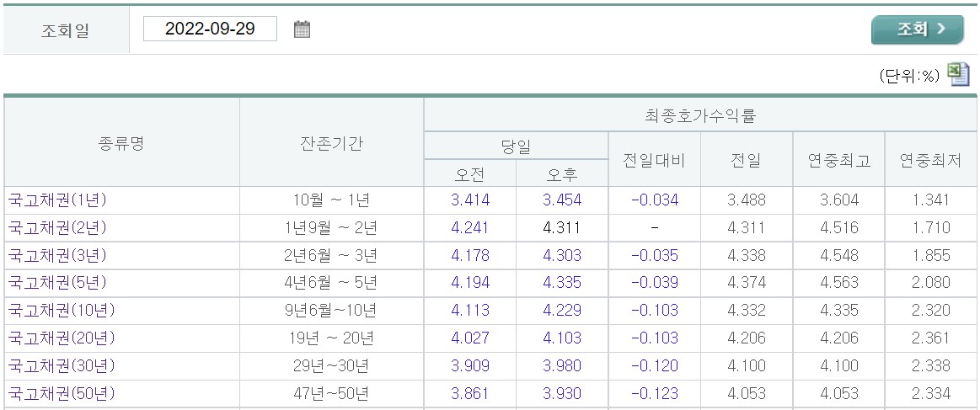
Task: Select 국고채권(30년) row label
Action: click(x=62, y=365)
